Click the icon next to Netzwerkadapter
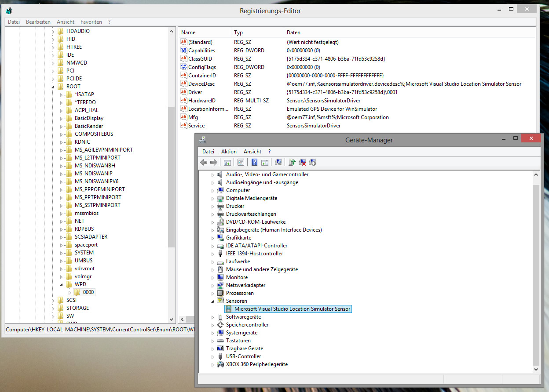The height and width of the screenshot is (392, 549). click(x=220, y=285)
